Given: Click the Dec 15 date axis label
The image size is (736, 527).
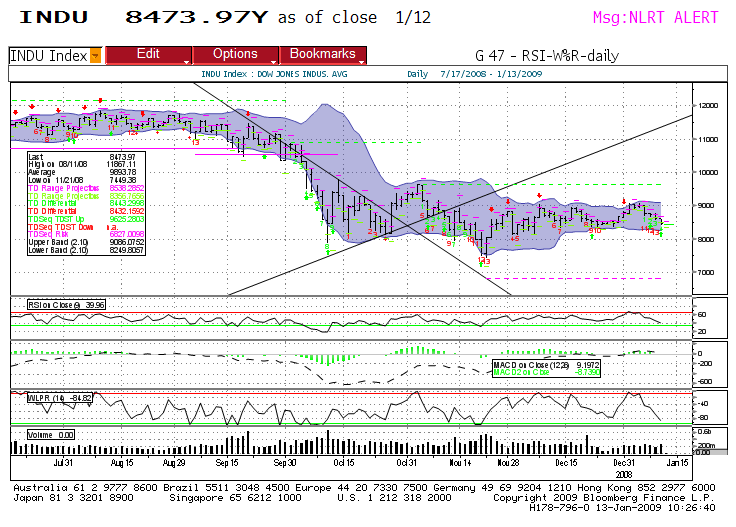Looking at the screenshot, I should (567, 463).
